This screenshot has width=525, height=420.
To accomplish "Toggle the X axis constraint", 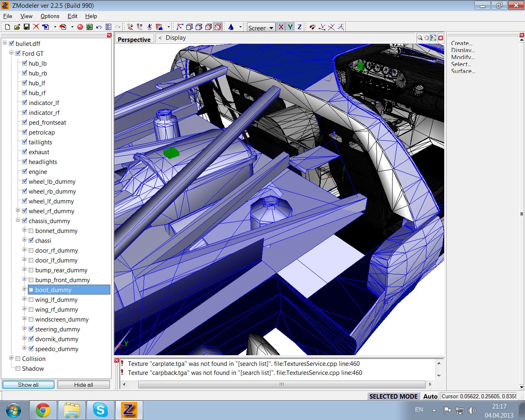I will coord(281,27).
